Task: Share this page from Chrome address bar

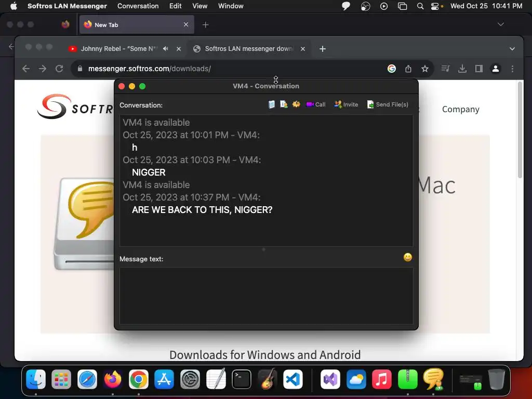Action: pos(408,69)
